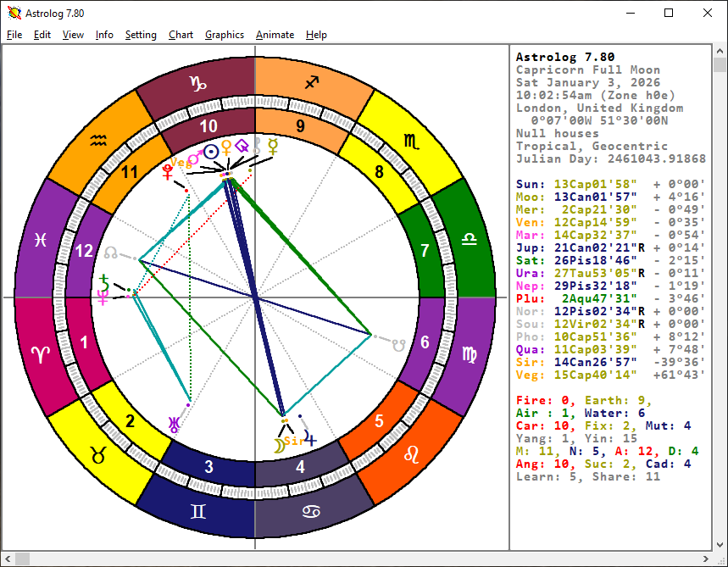
Task: Click the Aquarius wave glyph segment
Action: tap(99, 141)
